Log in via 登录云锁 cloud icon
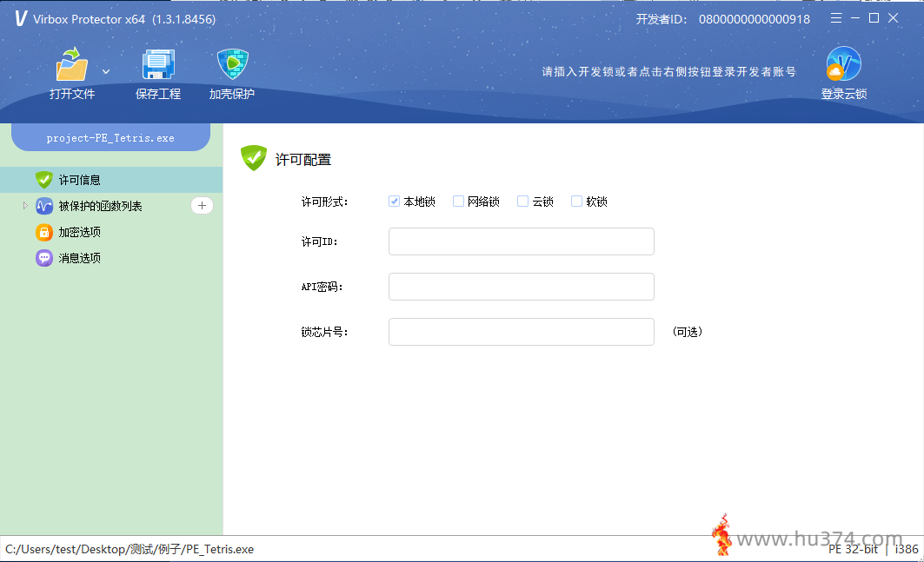924x562 pixels. click(x=843, y=63)
